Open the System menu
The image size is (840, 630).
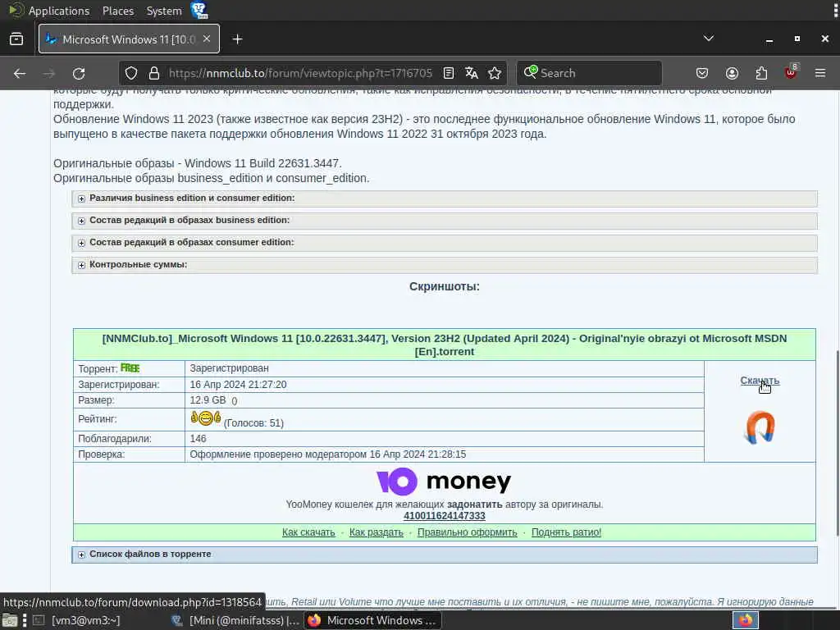[x=164, y=11]
